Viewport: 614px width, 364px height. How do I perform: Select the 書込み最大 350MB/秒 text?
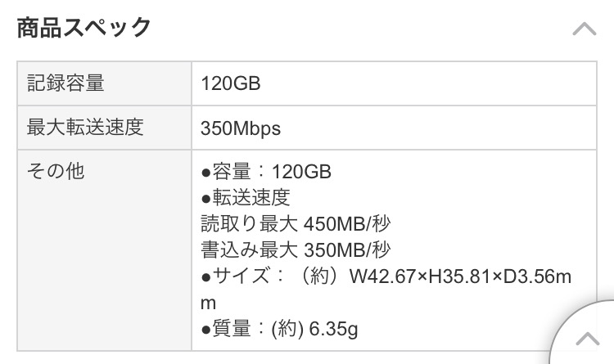pyautogui.click(x=296, y=249)
